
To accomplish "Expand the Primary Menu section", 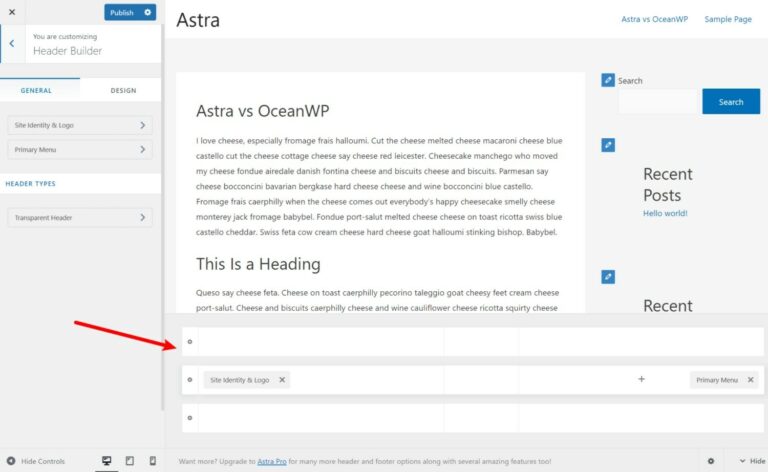I will 80,150.
